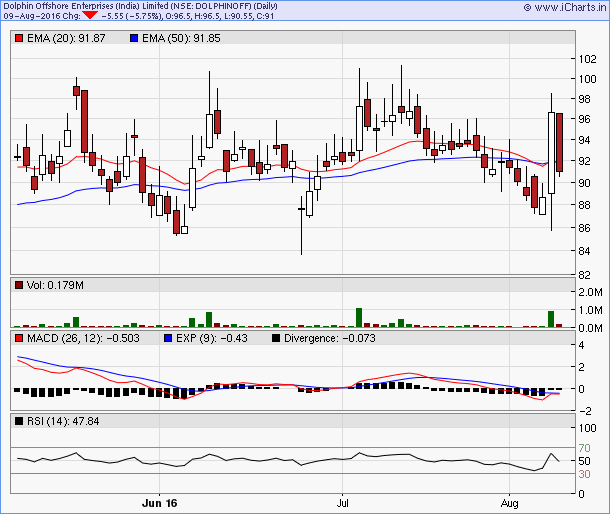610x514 pixels.
Task: Click the 102 price axis label
Action: coord(587,59)
